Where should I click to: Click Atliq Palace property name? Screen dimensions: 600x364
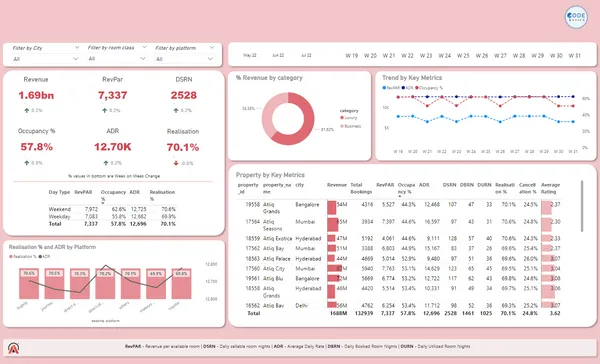[x=276, y=259]
